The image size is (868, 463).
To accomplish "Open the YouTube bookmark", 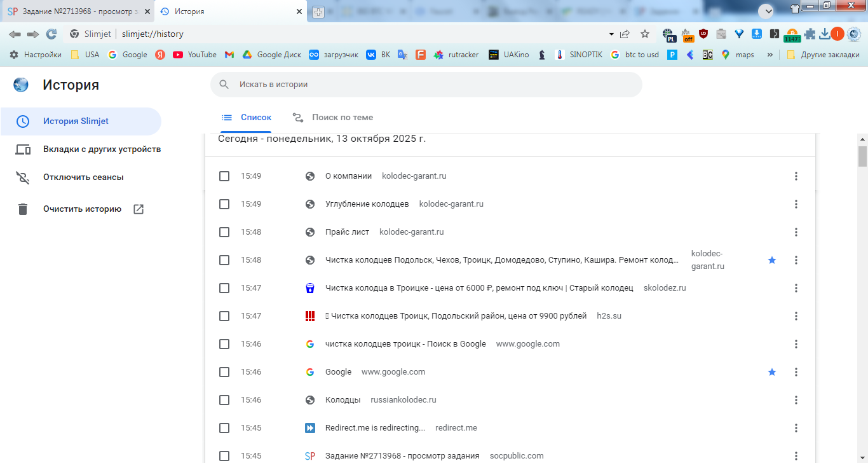I will point(194,55).
